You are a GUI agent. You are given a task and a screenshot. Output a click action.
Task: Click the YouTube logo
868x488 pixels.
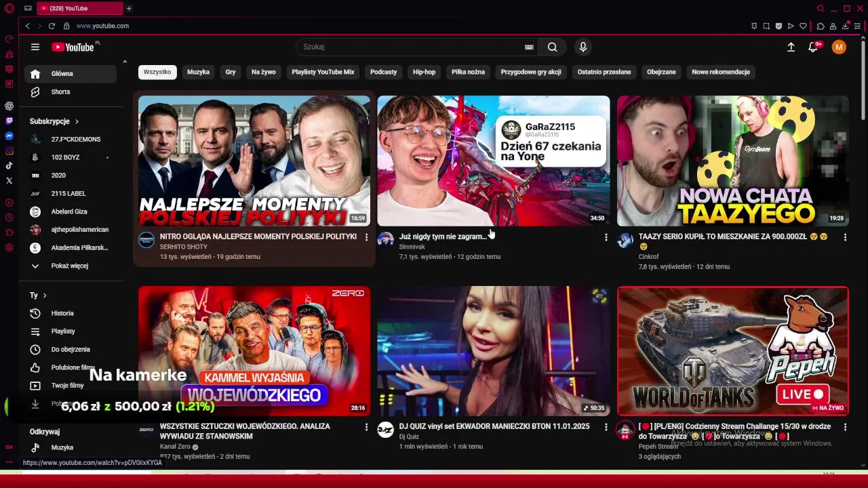[73, 47]
